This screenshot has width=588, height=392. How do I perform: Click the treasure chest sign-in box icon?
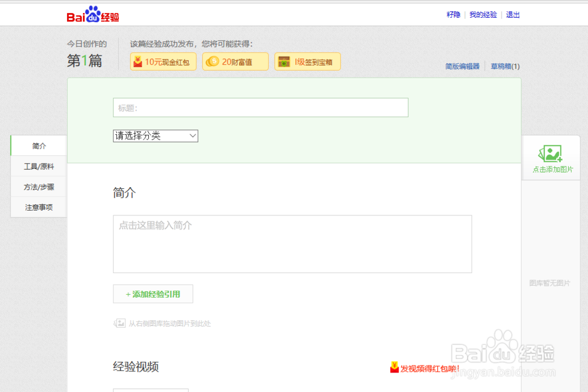(284, 61)
